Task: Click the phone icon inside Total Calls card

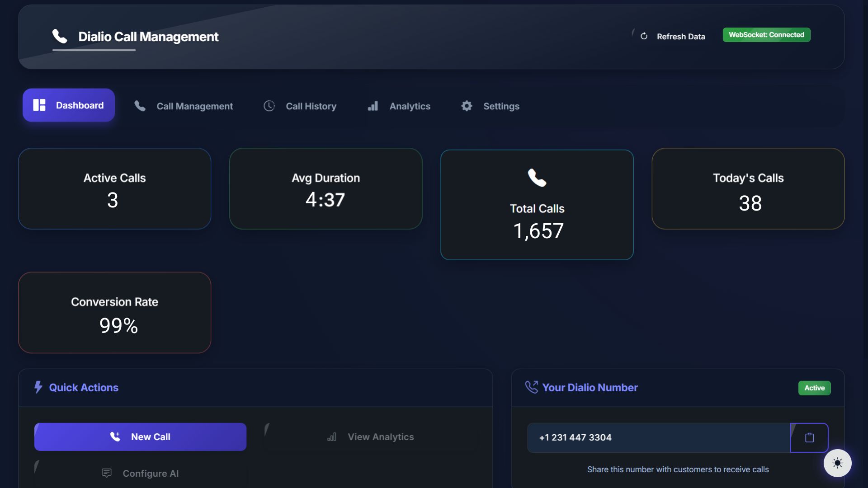Action: [537, 178]
